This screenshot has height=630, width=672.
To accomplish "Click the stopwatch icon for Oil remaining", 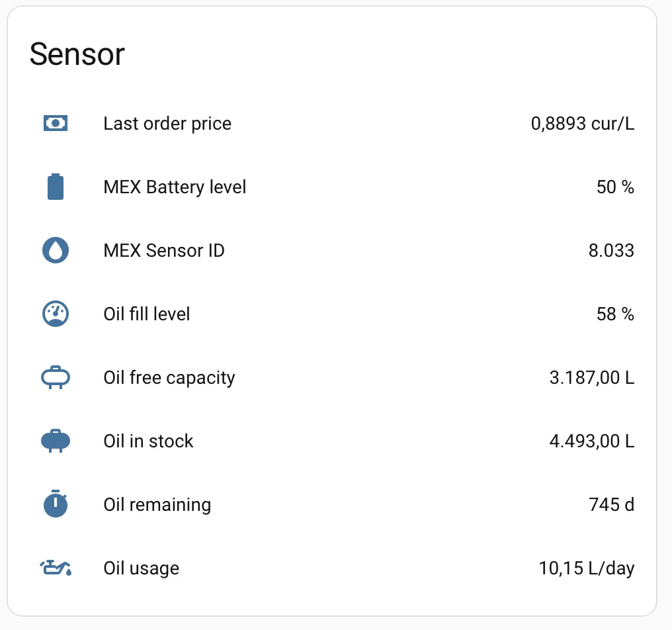I will pos(56,504).
